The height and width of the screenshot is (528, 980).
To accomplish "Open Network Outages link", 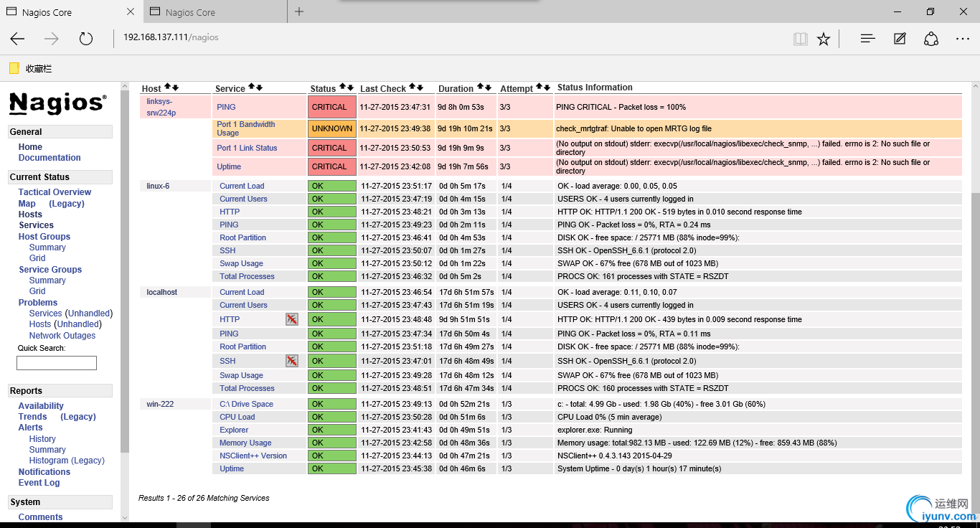I will (x=62, y=336).
